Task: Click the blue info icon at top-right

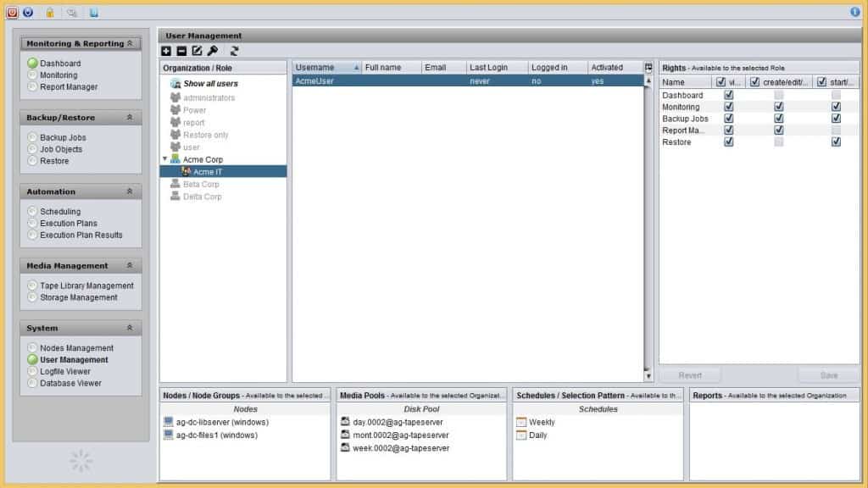Action: tap(854, 12)
